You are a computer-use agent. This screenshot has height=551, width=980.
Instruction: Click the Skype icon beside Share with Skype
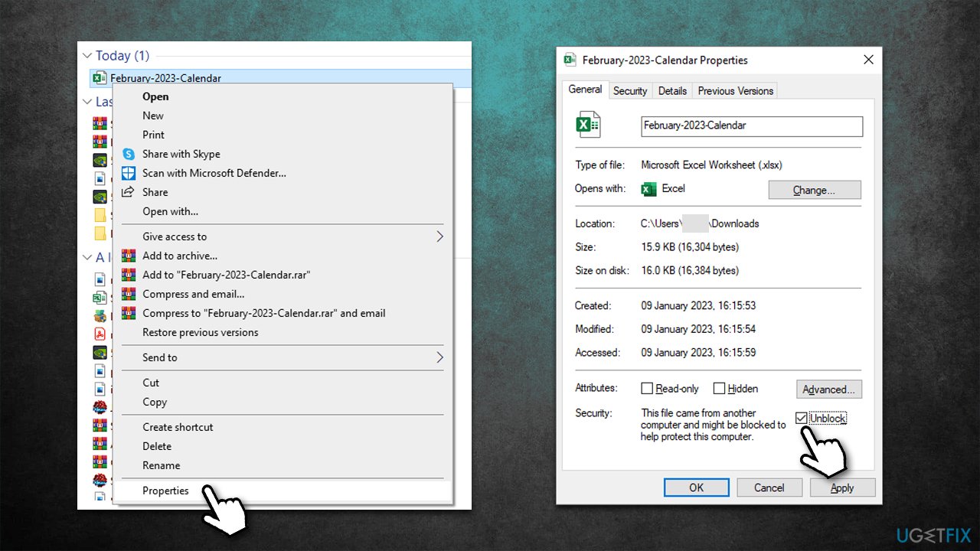point(128,154)
